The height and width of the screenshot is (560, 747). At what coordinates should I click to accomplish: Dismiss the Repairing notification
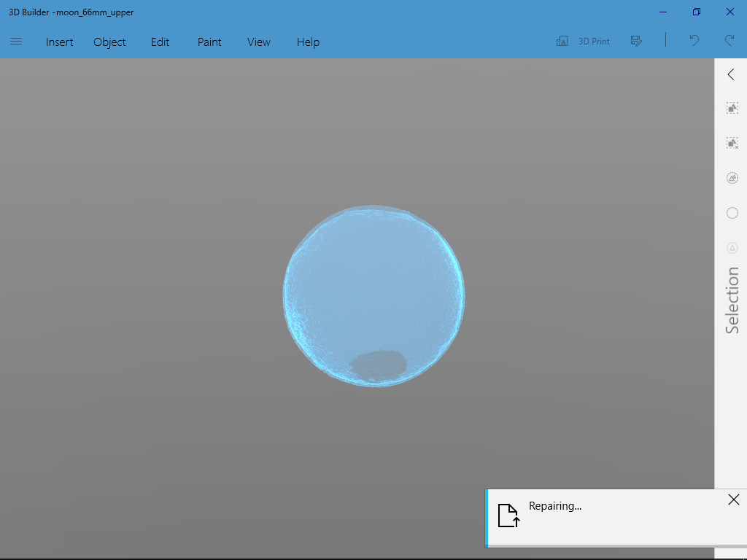[x=733, y=499]
